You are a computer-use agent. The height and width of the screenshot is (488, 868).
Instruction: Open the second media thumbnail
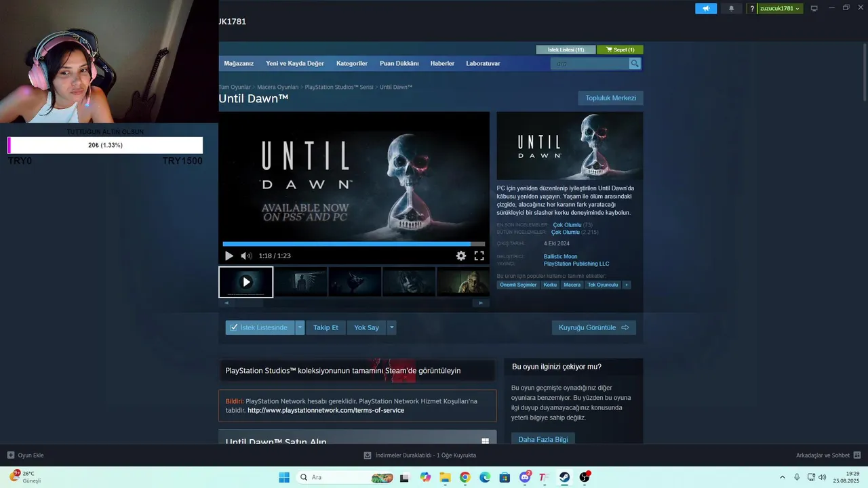tap(300, 282)
